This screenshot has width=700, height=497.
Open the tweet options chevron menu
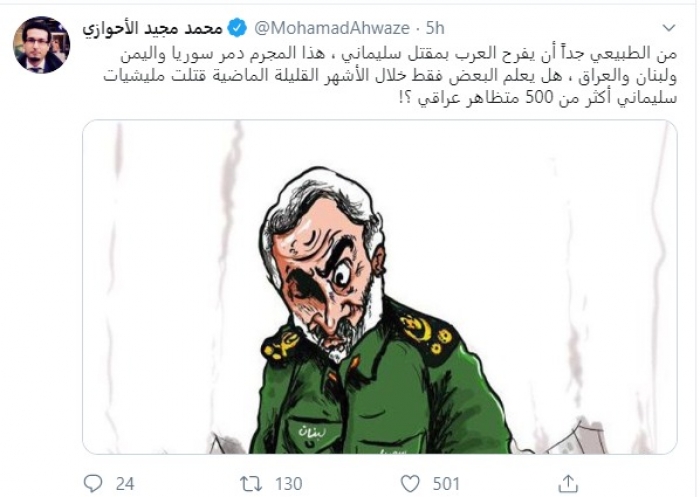(668, 28)
